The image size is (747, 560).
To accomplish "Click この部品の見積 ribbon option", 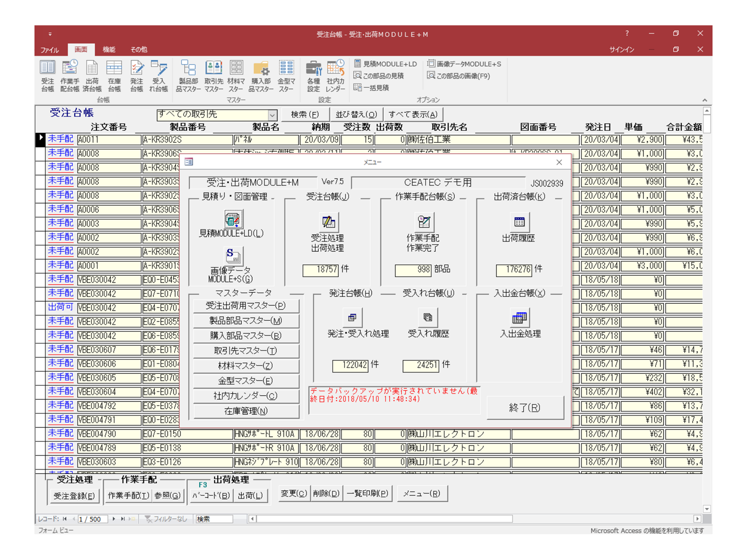I will pos(378,76).
